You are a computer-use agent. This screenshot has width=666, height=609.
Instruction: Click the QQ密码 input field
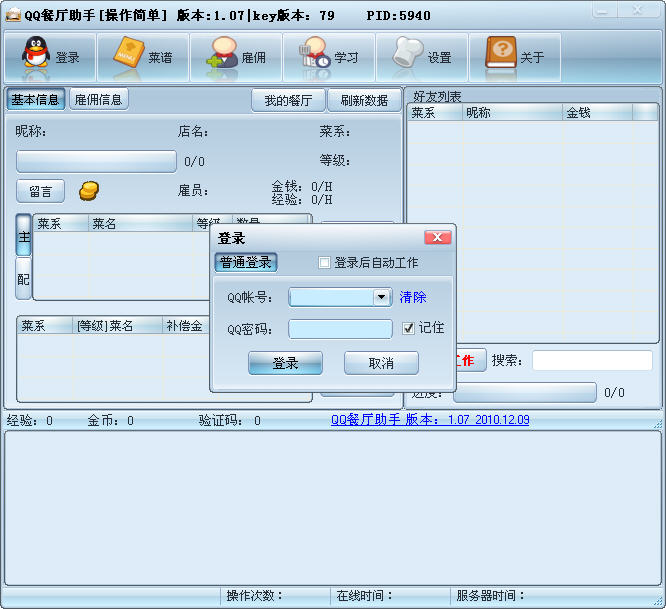(x=340, y=329)
